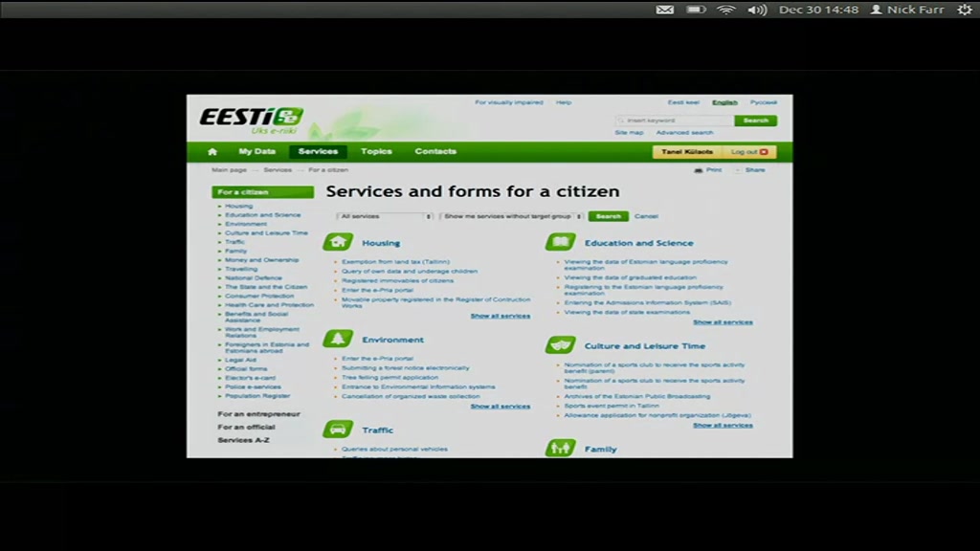The height and width of the screenshot is (551, 980).
Task: Open Culture and Leisure Time heading
Action: [644, 346]
